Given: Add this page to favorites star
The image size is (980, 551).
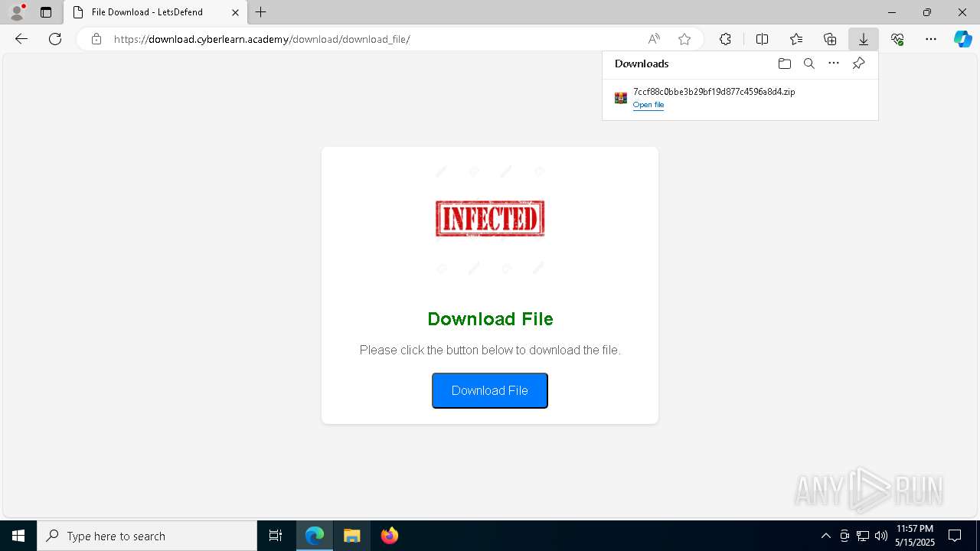Looking at the screenshot, I should (684, 39).
